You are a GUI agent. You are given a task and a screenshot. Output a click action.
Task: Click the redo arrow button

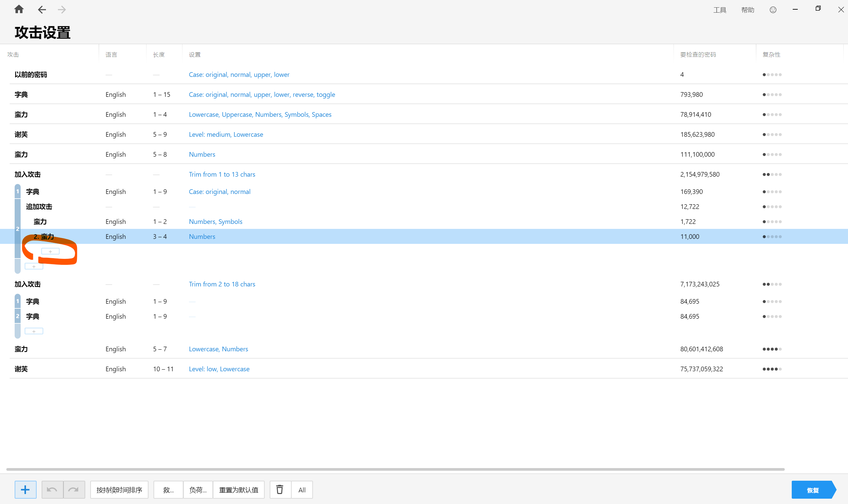click(x=74, y=489)
